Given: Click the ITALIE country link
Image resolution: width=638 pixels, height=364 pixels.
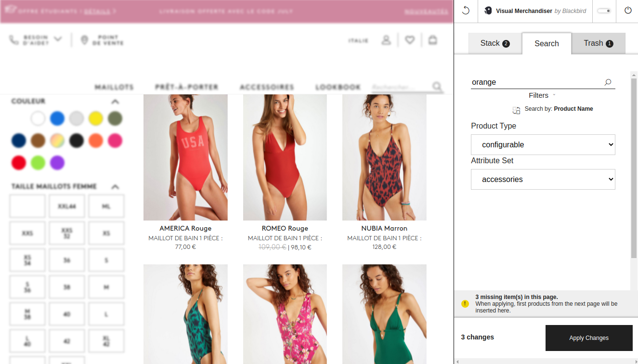Looking at the screenshot, I should (358, 40).
